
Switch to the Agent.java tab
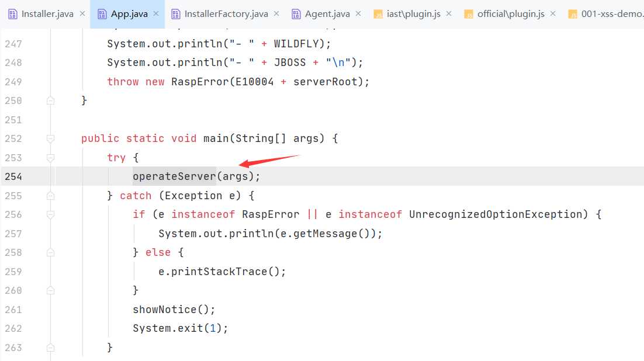pos(327,14)
